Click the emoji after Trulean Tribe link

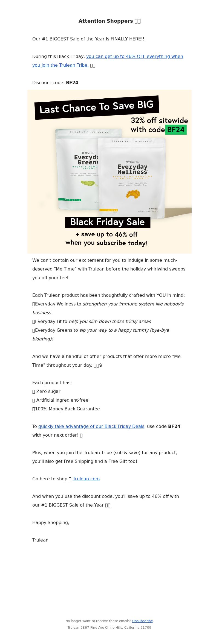[x=93, y=65]
